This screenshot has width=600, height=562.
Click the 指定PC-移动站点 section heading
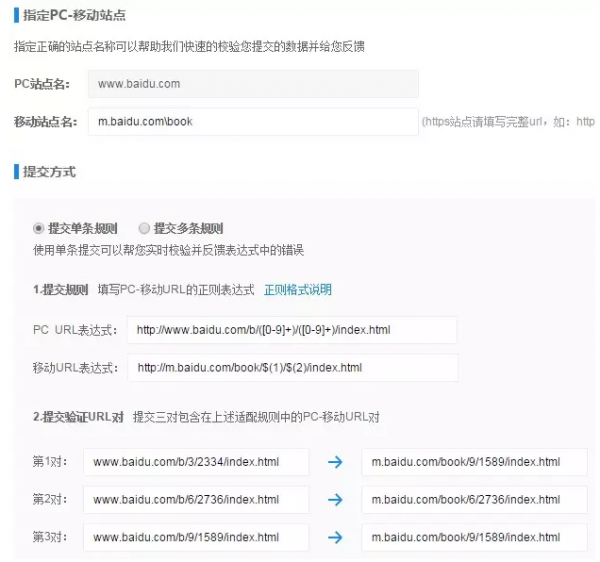pos(74,15)
